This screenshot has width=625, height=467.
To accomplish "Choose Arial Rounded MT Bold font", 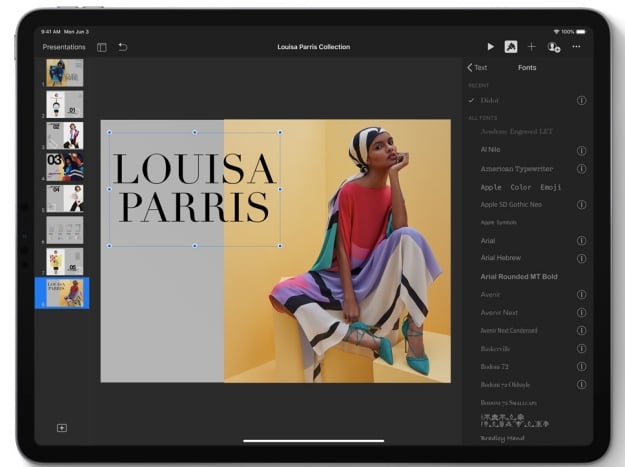I will (x=519, y=276).
